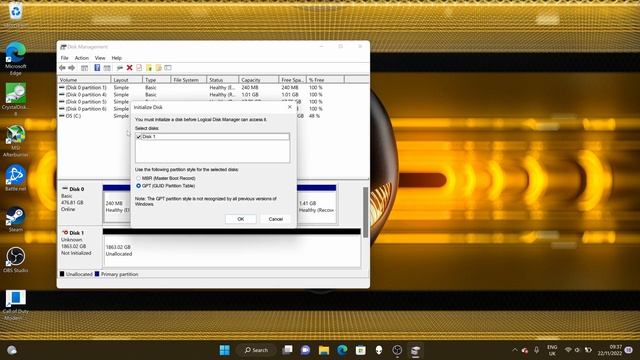Open Call of Duty desktop shortcut
The width and height of the screenshot is (640, 360).
click(x=16, y=304)
